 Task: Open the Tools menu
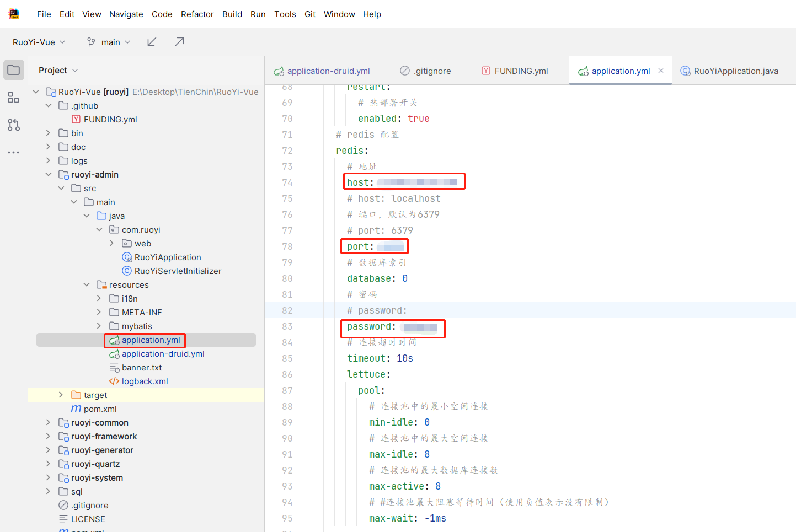[285, 14]
